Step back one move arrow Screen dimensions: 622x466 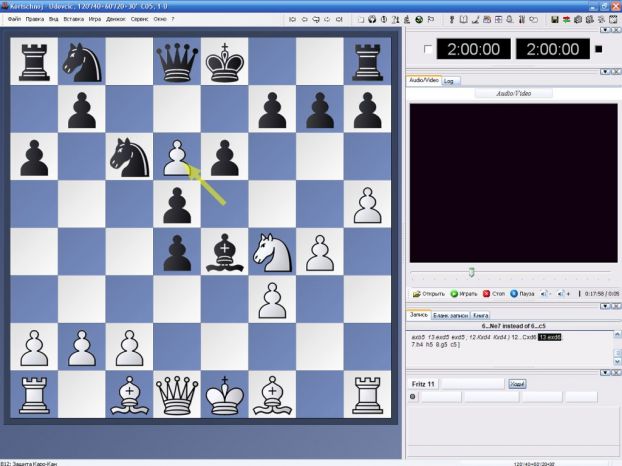coord(305,19)
